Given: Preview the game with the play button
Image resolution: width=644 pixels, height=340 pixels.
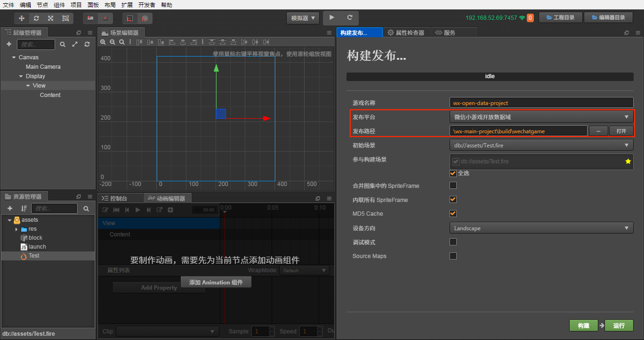Looking at the screenshot, I should tap(332, 17).
